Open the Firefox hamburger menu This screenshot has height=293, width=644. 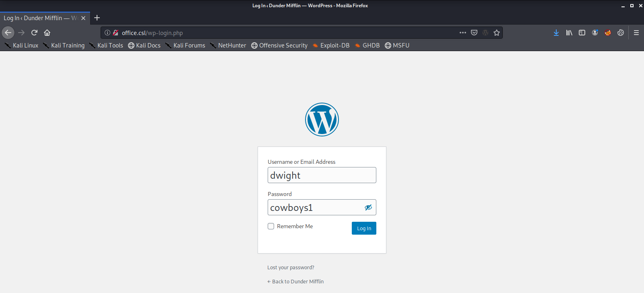636,33
